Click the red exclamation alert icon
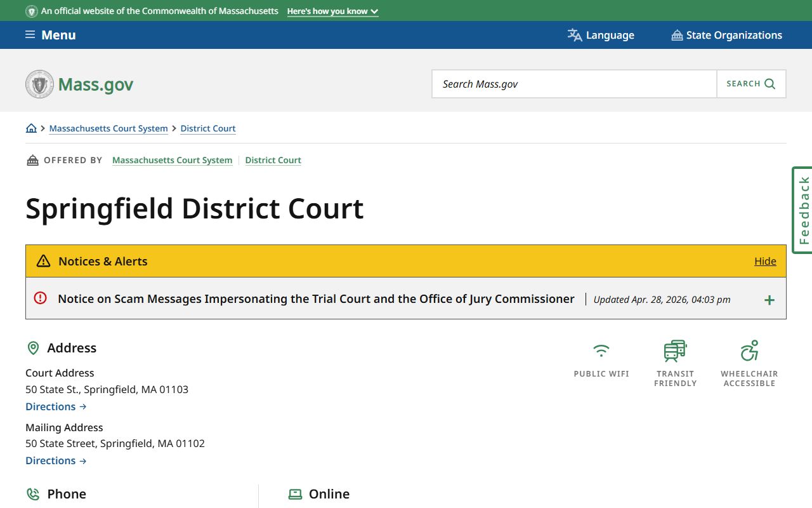812x508 pixels. point(41,298)
